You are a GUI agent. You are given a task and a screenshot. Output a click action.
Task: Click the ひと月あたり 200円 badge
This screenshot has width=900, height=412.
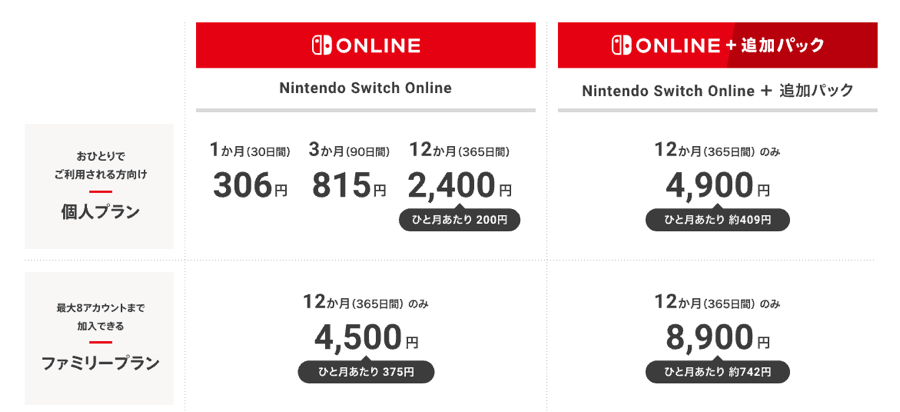[x=459, y=220]
